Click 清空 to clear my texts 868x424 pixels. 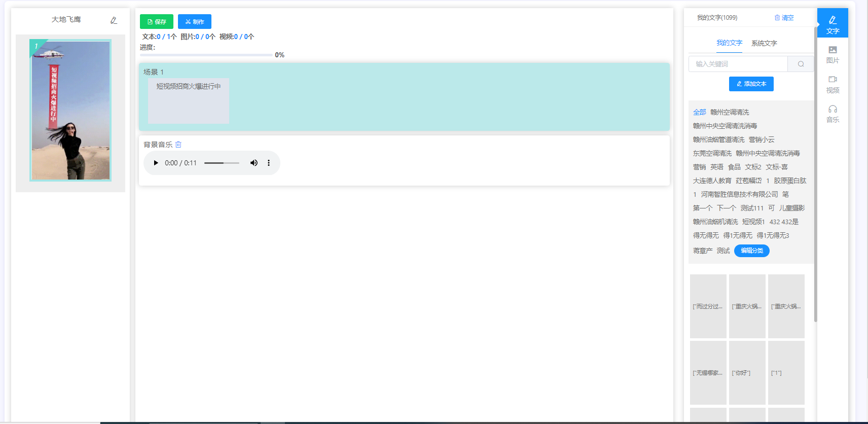point(784,18)
